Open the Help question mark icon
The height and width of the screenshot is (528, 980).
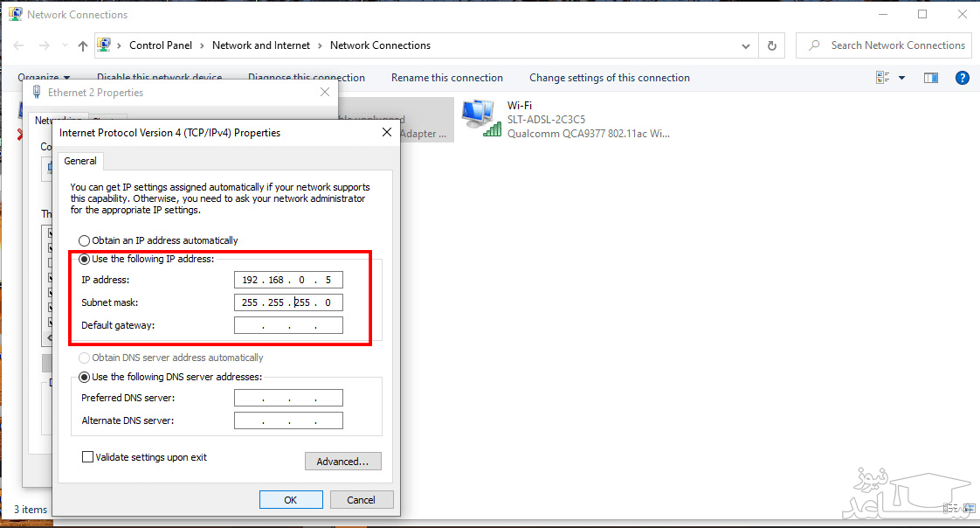coord(962,78)
